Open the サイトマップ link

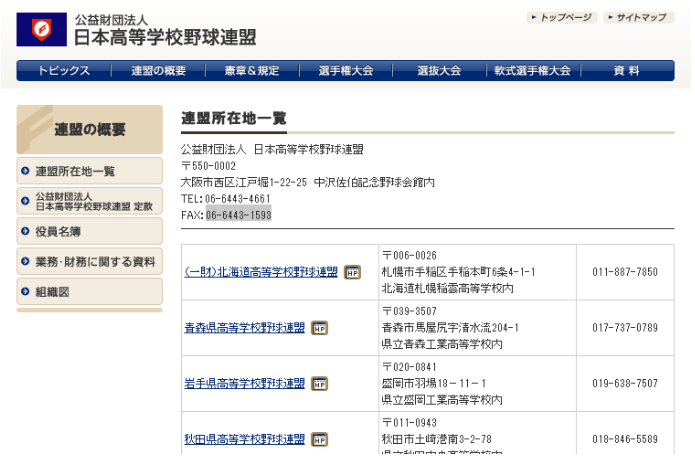[x=638, y=18]
